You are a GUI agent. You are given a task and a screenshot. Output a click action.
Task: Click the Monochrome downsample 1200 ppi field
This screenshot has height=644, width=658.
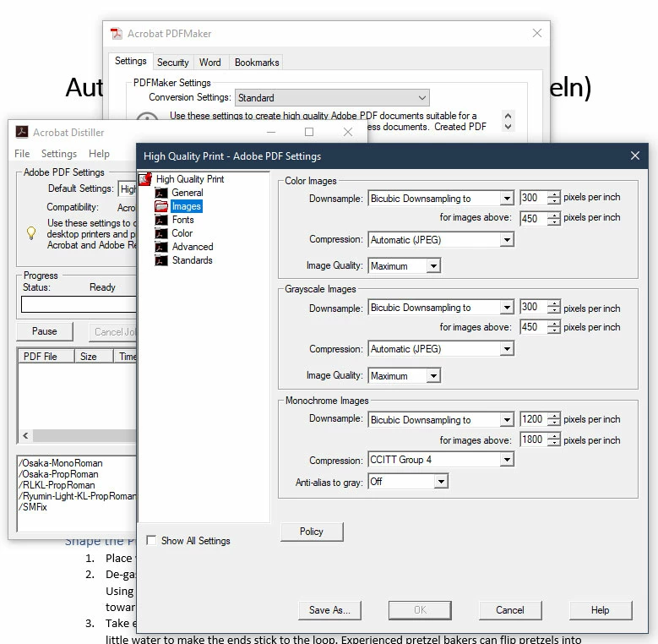(533, 419)
